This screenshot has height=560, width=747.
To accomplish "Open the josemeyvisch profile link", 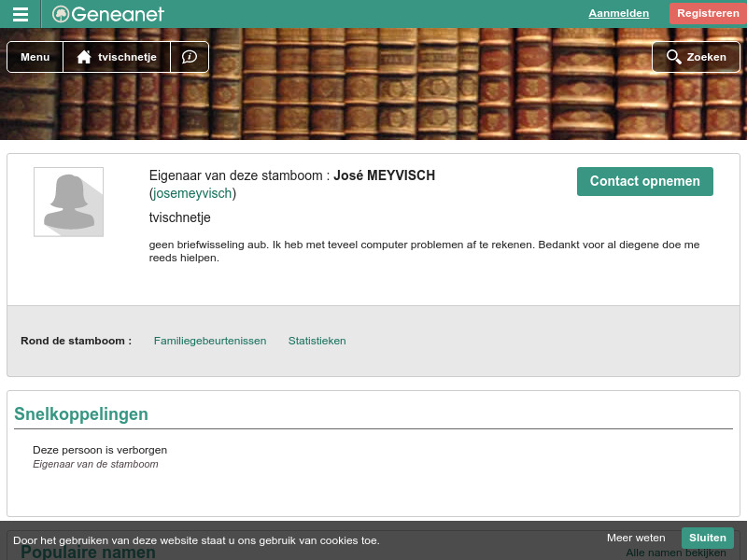I will 191,193.
